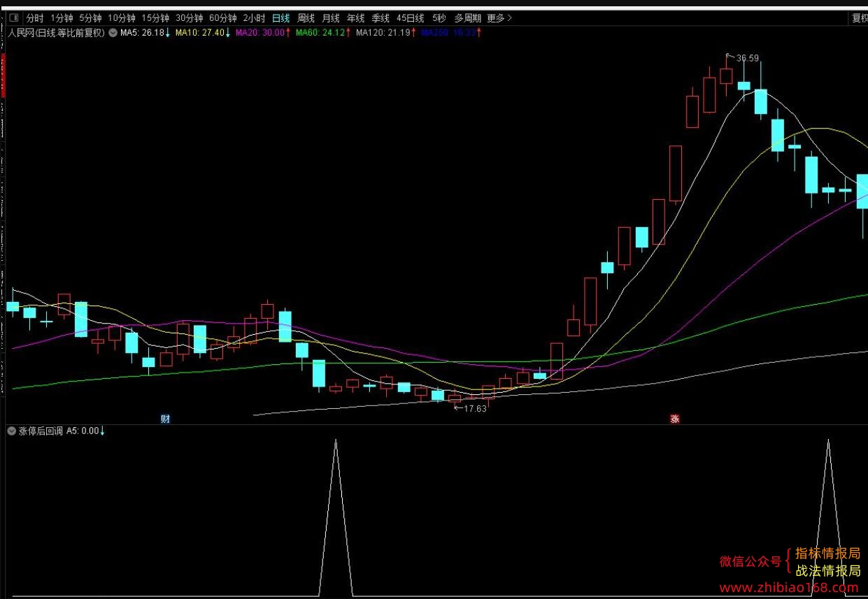Image resolution: width=868 pixels, height=599 pixels.
Task: Click the MA60: 24.12 indicator value
Action: [x=323, y=32]
